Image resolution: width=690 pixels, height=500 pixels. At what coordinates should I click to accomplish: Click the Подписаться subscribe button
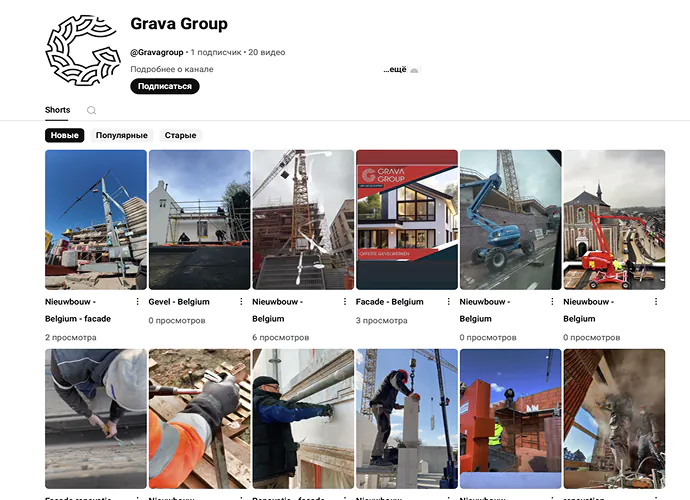pos(165,87)
